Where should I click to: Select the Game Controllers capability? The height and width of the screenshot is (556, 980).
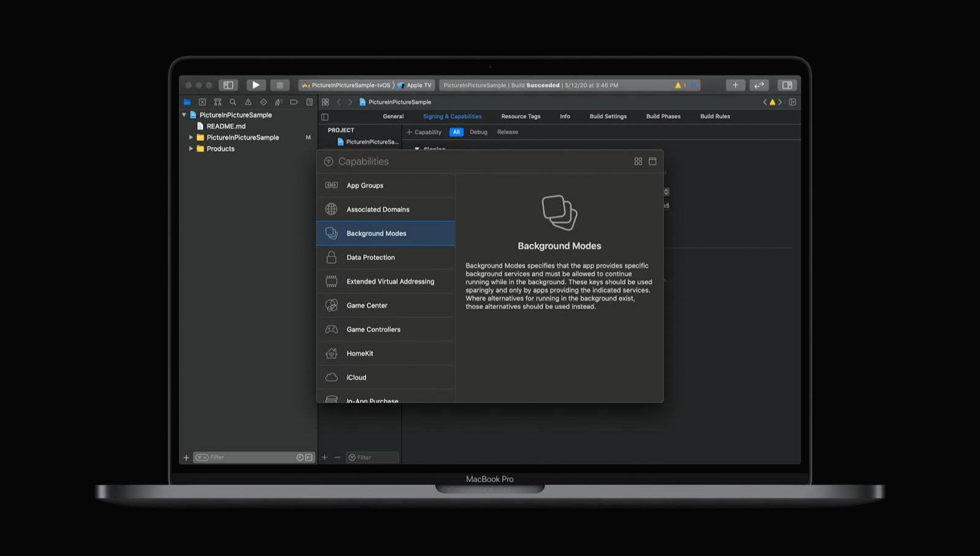pyautogui.click(x=386, y=329)
